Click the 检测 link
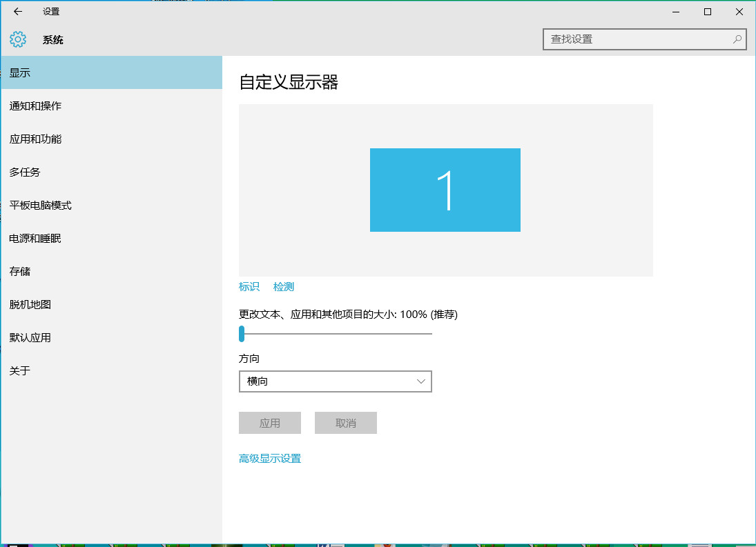This screenshot has width=756, height=547. pos(284,287)
